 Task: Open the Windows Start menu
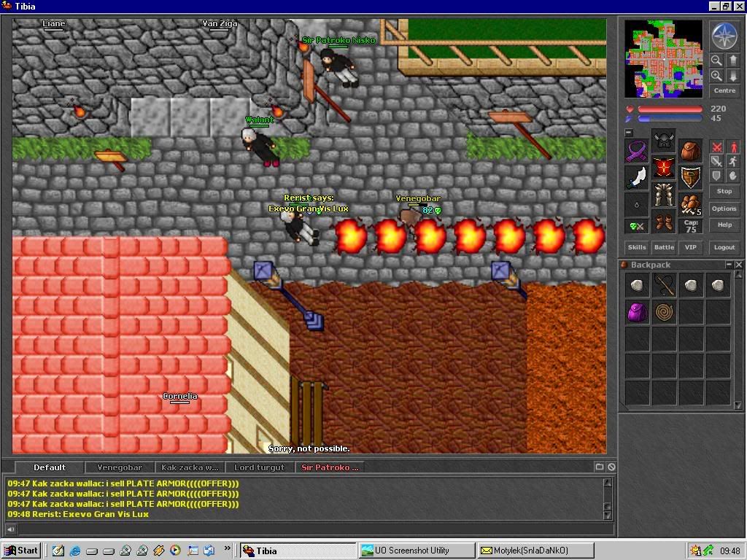21,551
